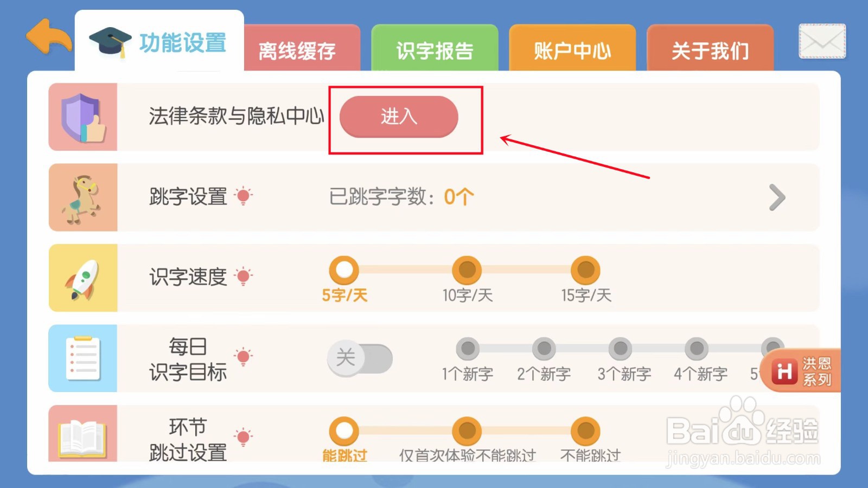Image resolution: width=868 pixels, height=488 pixels.
Task: Expand 跳字设置 with the right chevron
Action: pyautogui.click(x=777, y=197)
